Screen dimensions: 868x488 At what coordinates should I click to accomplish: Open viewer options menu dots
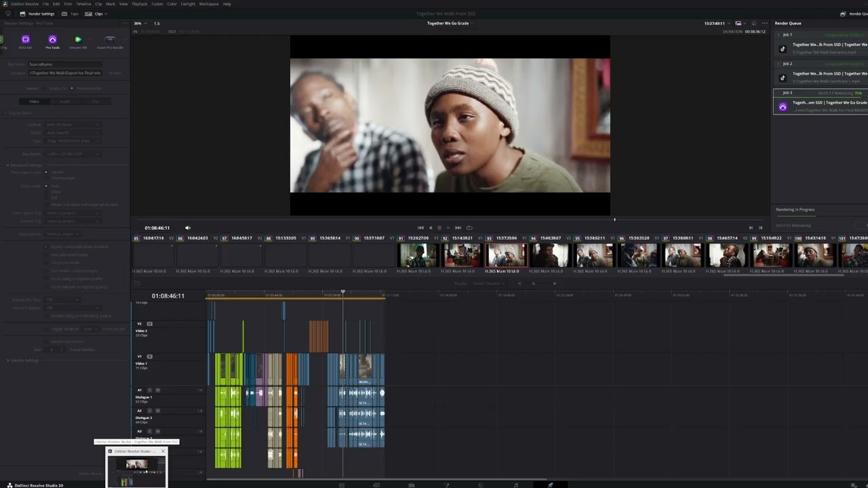[765, 23]
